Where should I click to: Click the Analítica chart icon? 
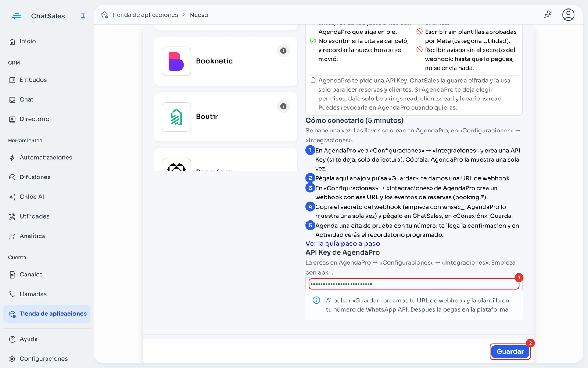pyautogui.click(x=12, y=236)
